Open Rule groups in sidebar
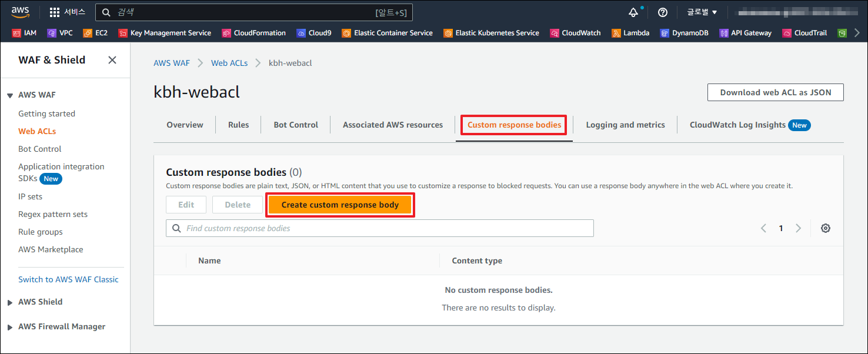Screen dimensions: 868x354 [40, 232]
